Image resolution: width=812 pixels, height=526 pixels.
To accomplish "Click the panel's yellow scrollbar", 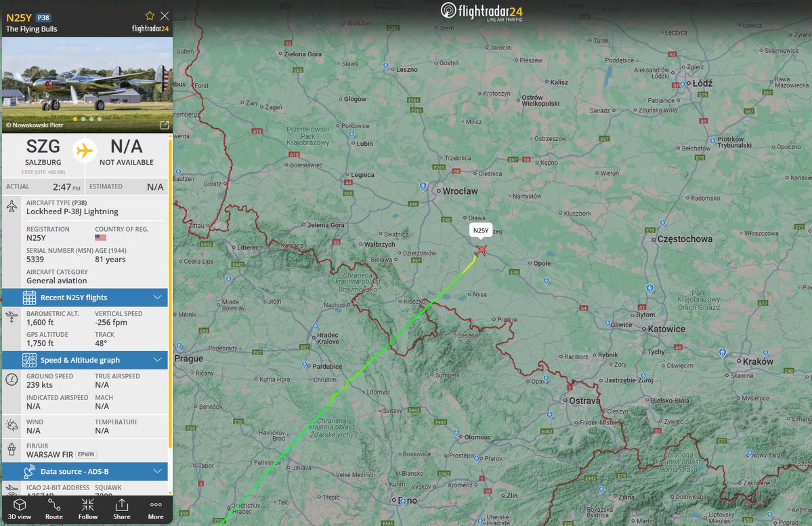I will pyautogui.click(x=170, y=293).
